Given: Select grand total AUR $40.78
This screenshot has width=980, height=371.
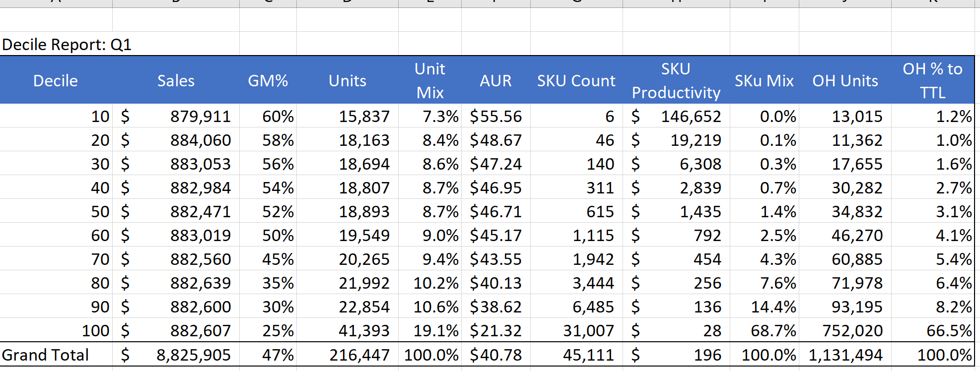Looking at the screenshot, I should pos(496,355).
